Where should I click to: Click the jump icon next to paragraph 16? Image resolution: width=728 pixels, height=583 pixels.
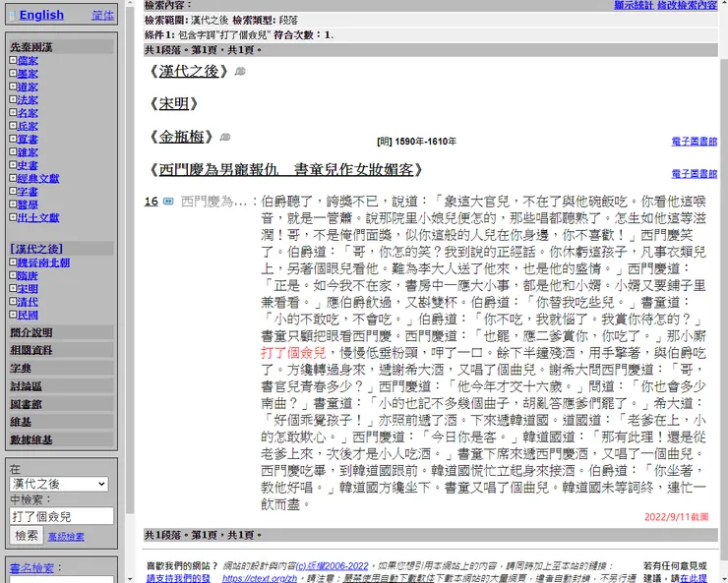[168, 202]
